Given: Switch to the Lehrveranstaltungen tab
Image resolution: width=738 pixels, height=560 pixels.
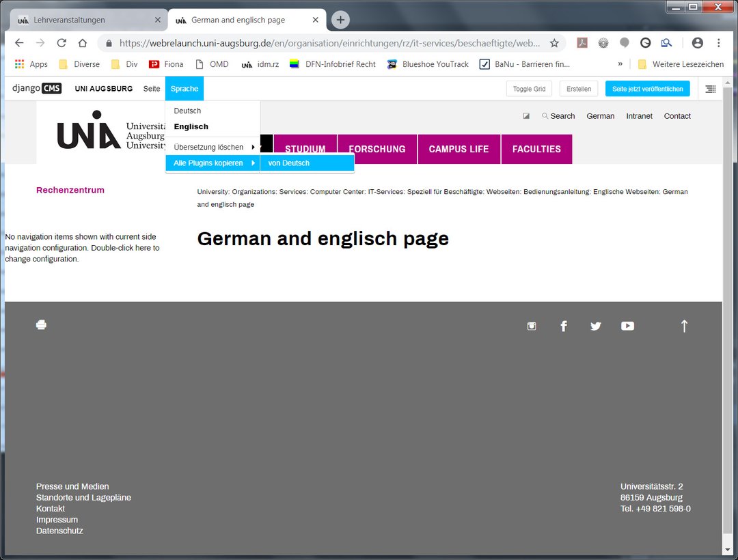Looking at the screenshot, I should pos(87,20).
